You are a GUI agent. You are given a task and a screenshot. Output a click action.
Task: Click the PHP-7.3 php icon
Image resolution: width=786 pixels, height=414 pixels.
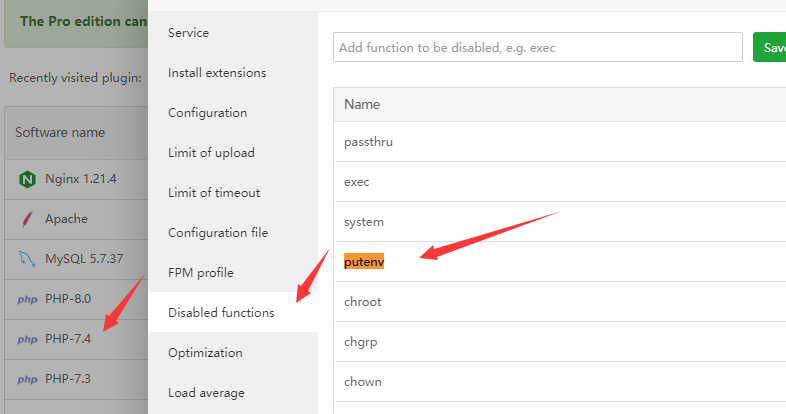pos(27,379)
